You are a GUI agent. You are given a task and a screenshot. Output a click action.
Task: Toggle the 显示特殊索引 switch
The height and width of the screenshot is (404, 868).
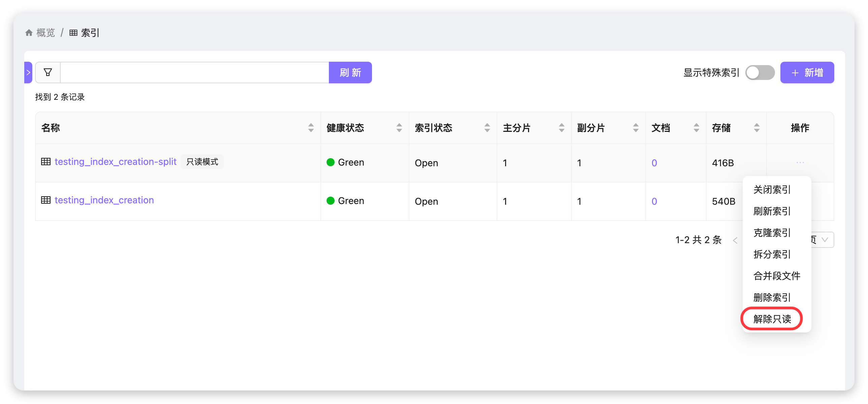pos(759,73)
